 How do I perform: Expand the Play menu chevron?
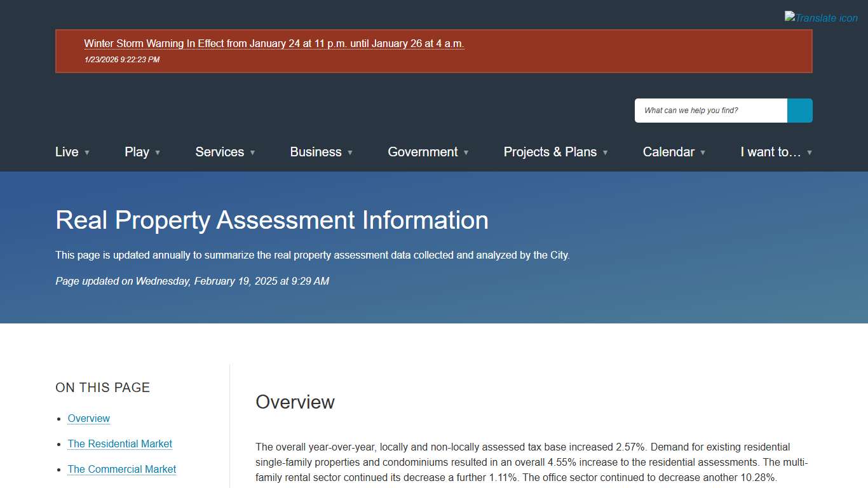(x=158, y=152)
